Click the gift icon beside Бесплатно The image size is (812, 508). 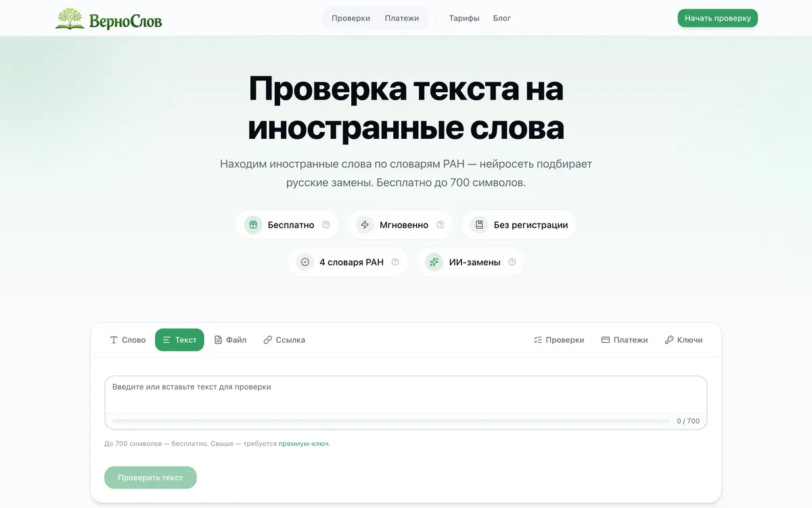(x=253, y=225)
